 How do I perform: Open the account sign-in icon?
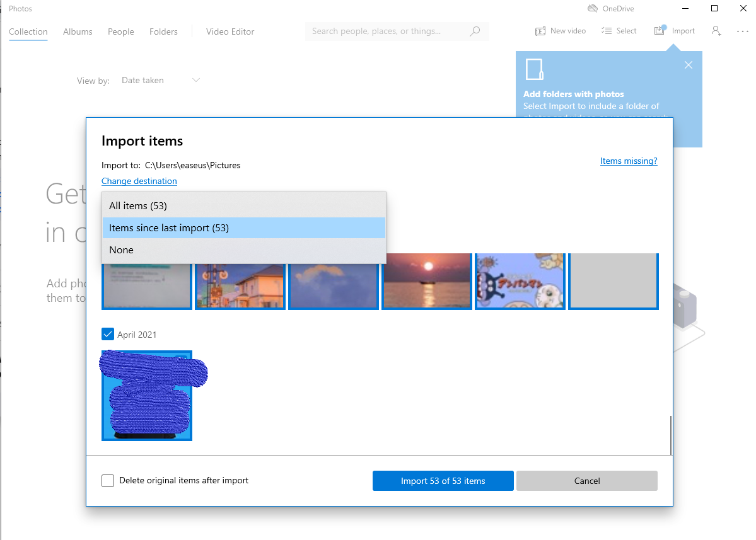coord(716,31)
